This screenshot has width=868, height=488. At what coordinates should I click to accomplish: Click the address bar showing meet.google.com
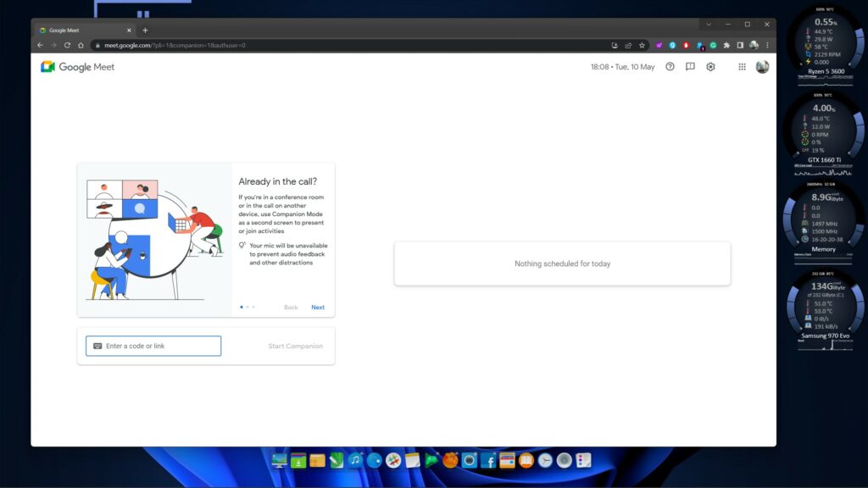pyautogui.click(x=339, y=45)
